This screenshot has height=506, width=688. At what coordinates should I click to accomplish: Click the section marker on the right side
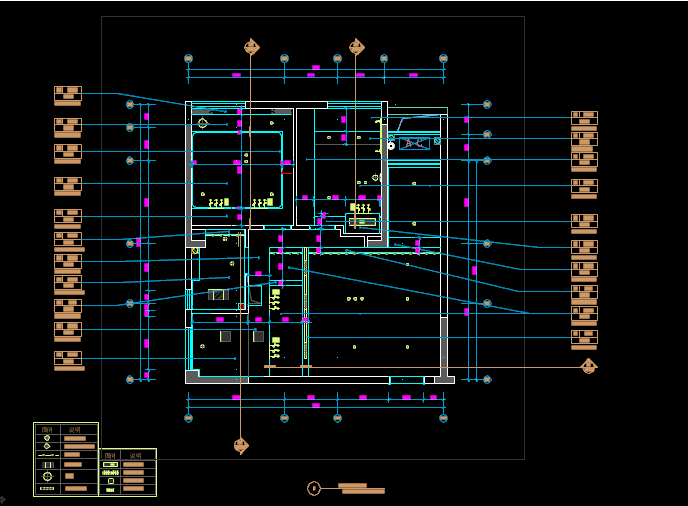point(589,367)
